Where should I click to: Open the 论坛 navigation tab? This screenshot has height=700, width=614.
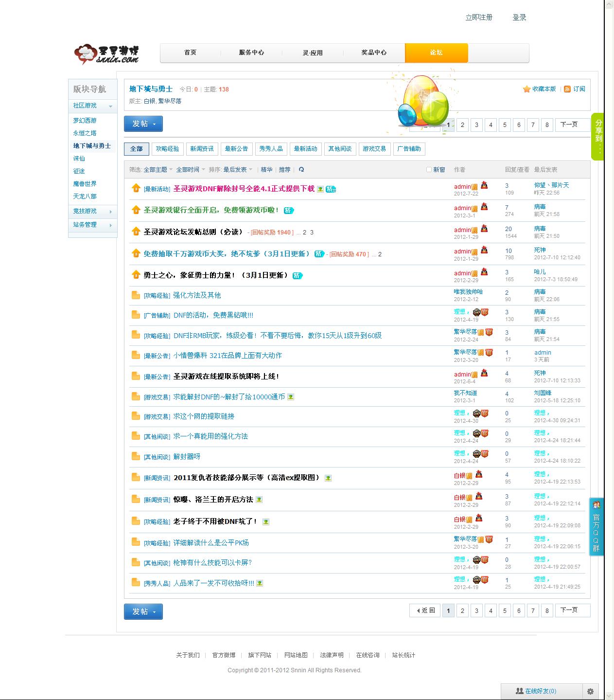pos(436,53)
